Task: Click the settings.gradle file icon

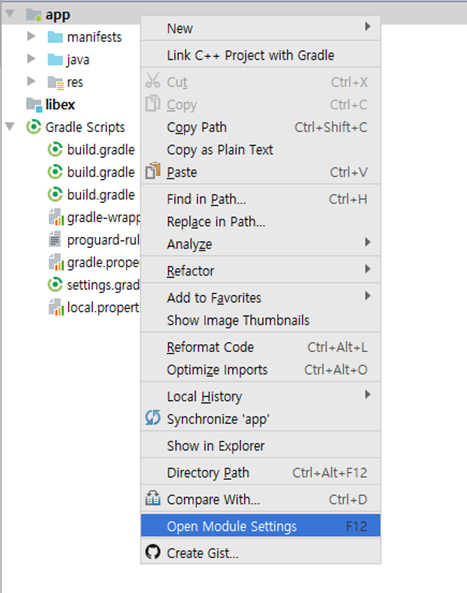Action: 55,285
